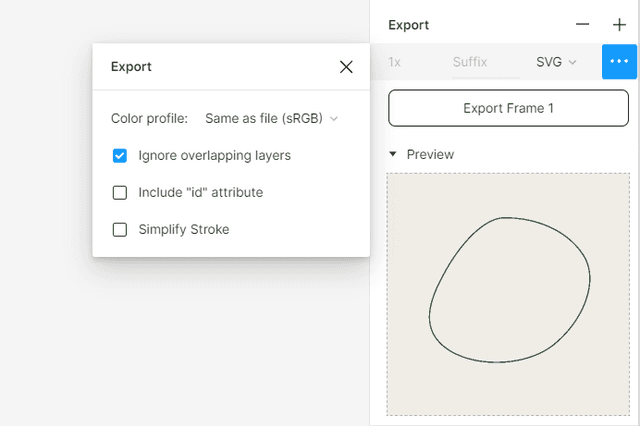Screen dimensions: 640x426
Task: Click the export preview thumbnail
Action: click(x=508, y=380)
